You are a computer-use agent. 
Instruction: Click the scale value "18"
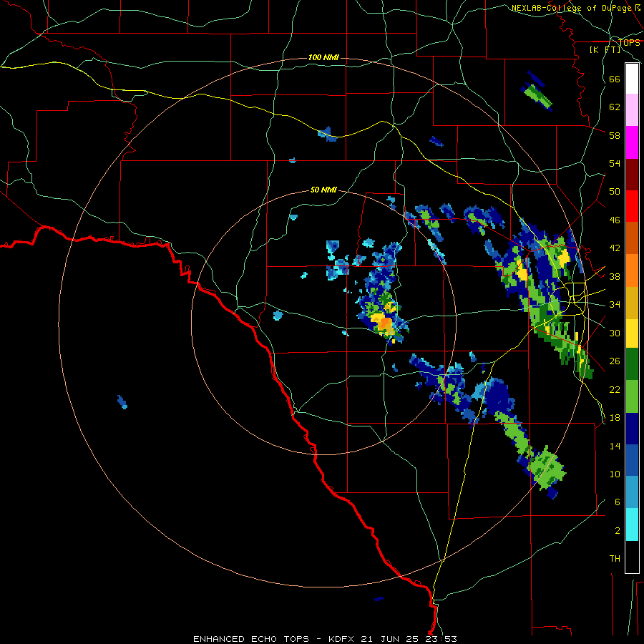(615, 418)
